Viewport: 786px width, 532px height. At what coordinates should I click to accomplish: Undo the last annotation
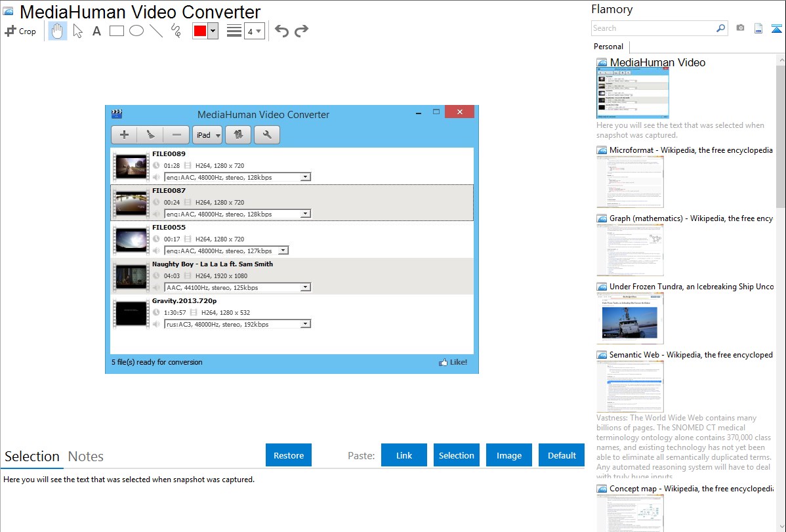click(x=281, y=31)
